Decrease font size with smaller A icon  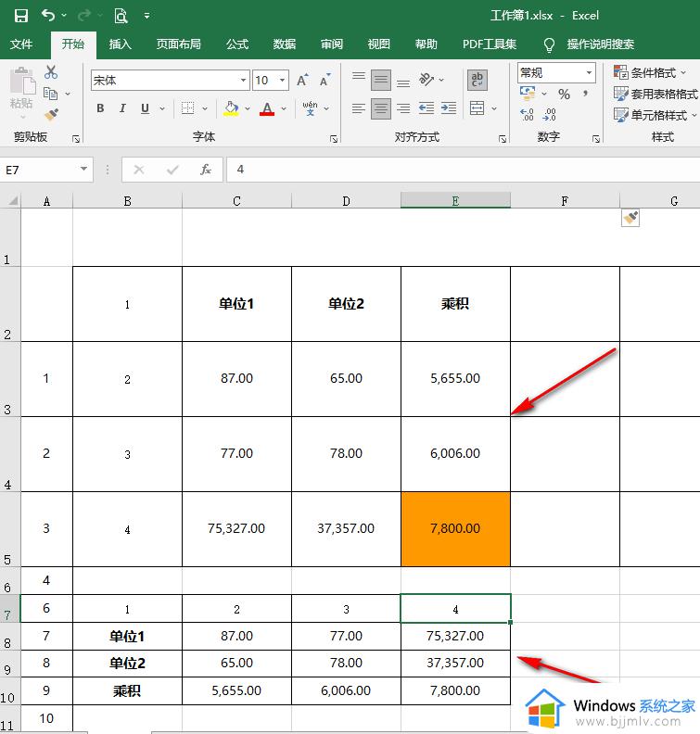(325, 80)
